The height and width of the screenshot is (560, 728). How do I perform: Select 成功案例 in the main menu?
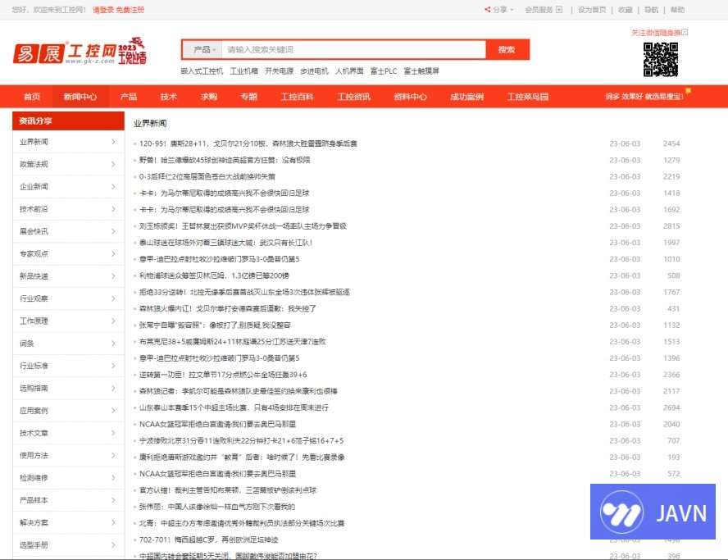tap(466, 97)
